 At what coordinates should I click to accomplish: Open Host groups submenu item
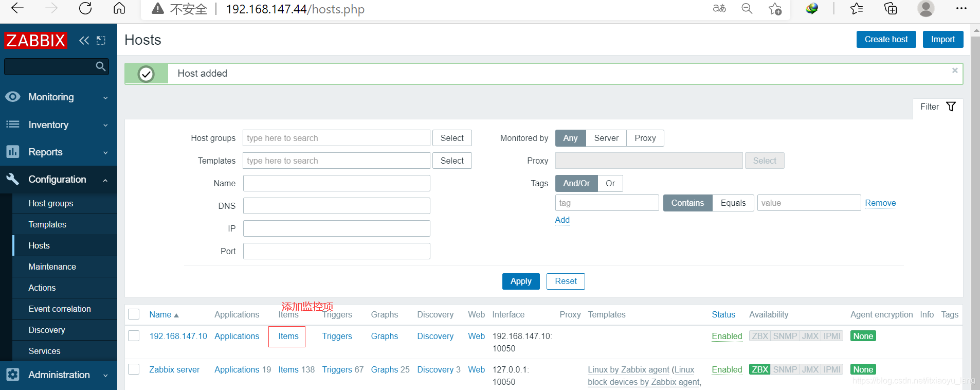point(51,203)
